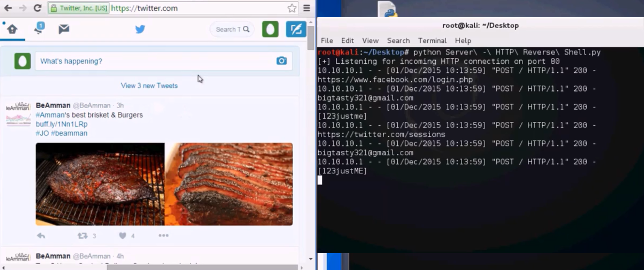Open terminal Edit menu
Image resolution: width=644 pixels, height=270 pixels.
pyautogui.click(x=347, y=41)
